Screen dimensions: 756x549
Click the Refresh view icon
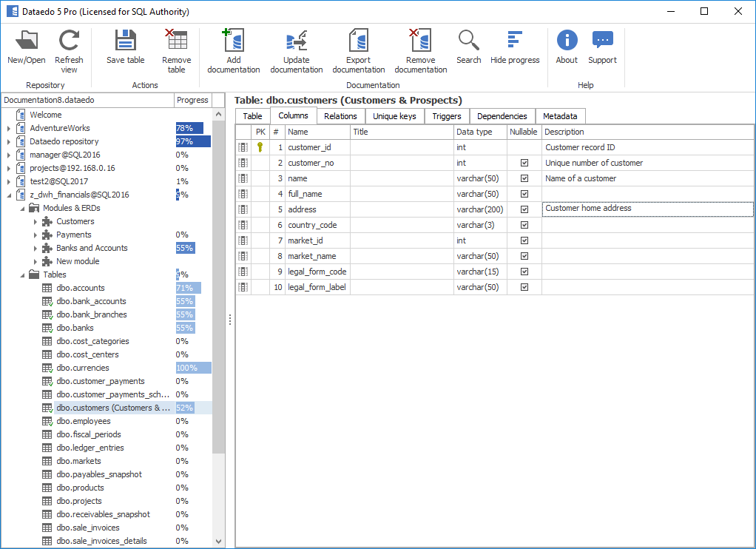(x=69, y=41)
